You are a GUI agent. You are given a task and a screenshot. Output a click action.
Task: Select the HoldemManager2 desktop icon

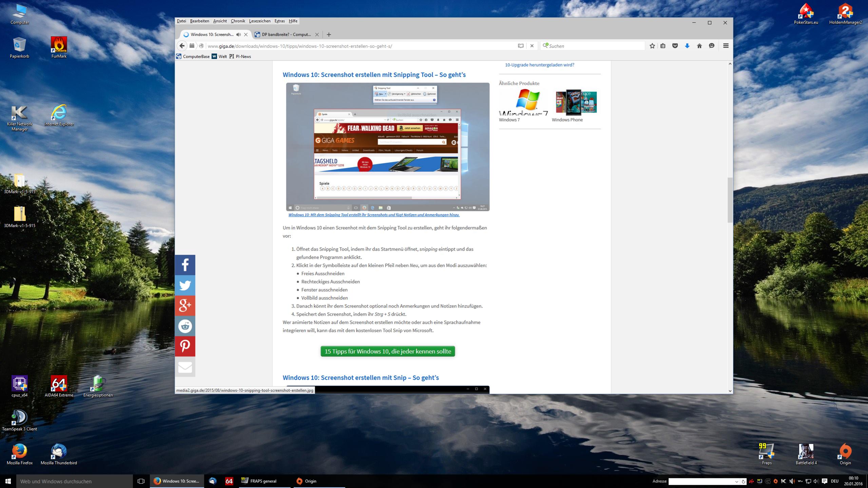[x=845, y=14]
